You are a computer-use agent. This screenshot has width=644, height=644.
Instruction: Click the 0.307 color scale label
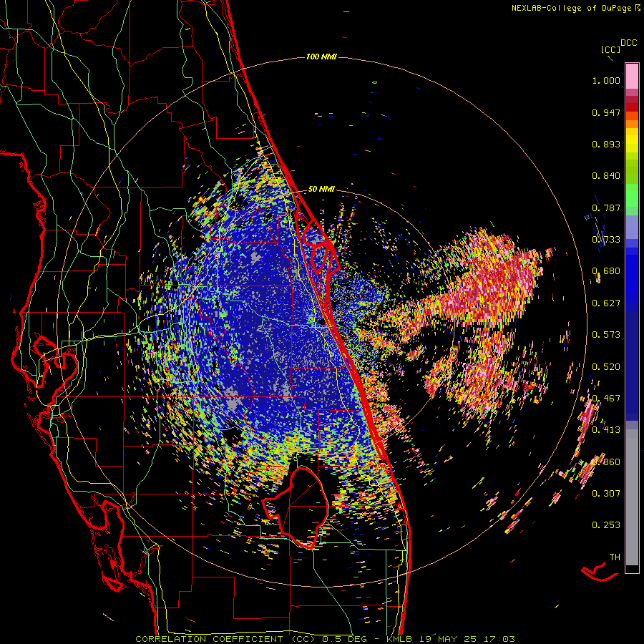(606, 494)
